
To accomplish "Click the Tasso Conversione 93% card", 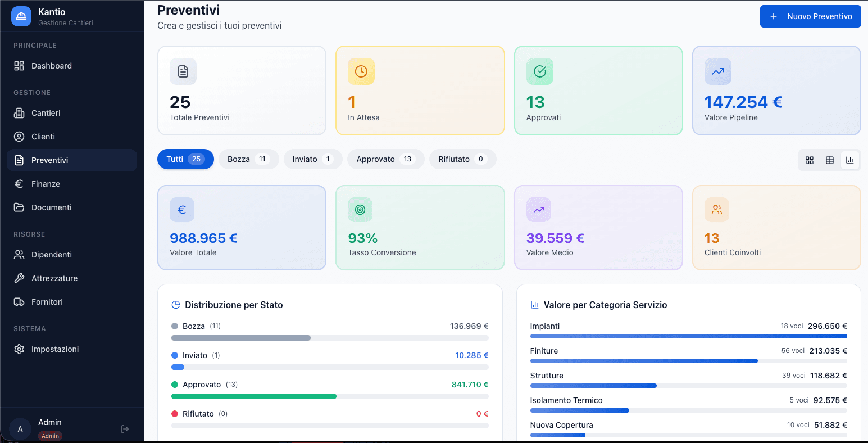I will click(x=420, y=228).
